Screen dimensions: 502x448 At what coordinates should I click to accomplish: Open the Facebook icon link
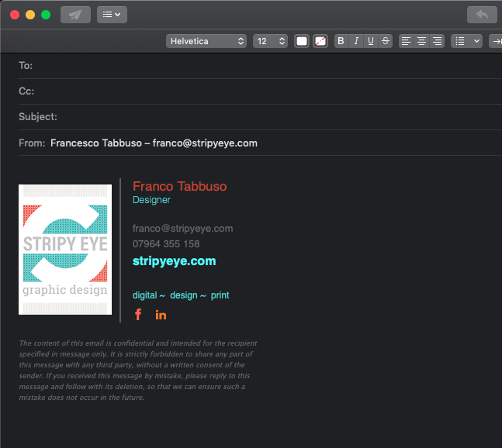(x=138, y=315)
